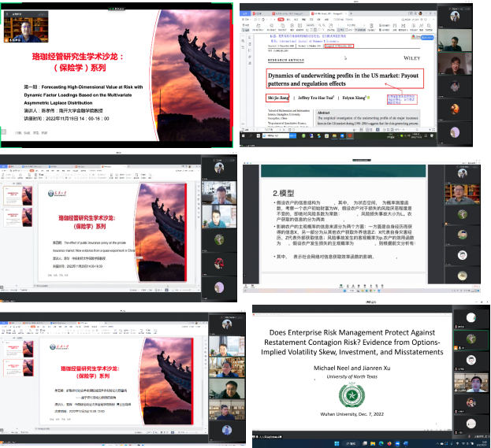
Task: Click the WILEY publisher logo in the PDF
Action: click(407, 57)
